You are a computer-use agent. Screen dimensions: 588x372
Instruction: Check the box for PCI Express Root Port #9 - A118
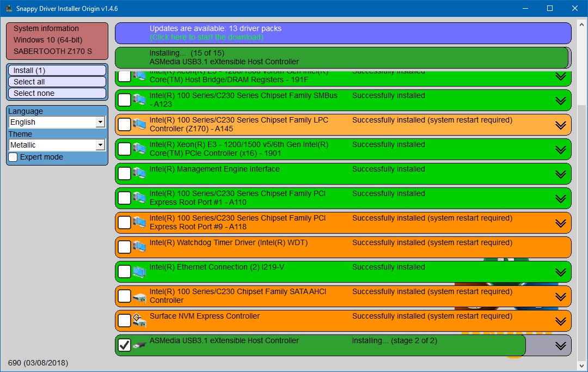click(x=124, y=223)
